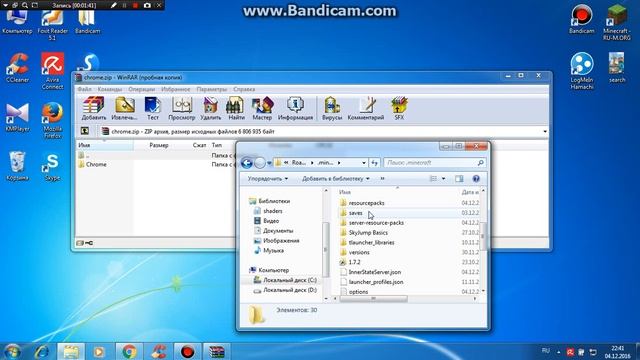The image size is (640, 360).
Task: Select the resourcepacks folder
Action: pyautogui.click(x=362, y=203)
